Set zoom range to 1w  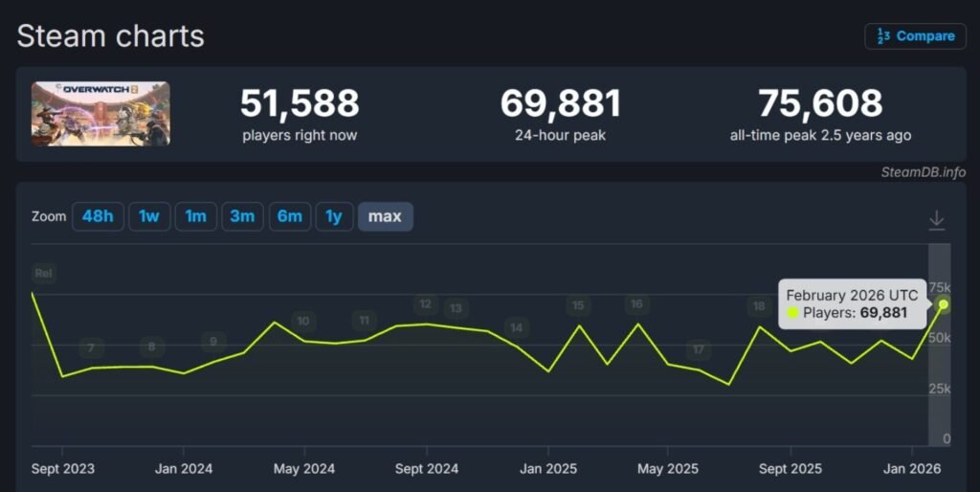(x=148, y=216)
